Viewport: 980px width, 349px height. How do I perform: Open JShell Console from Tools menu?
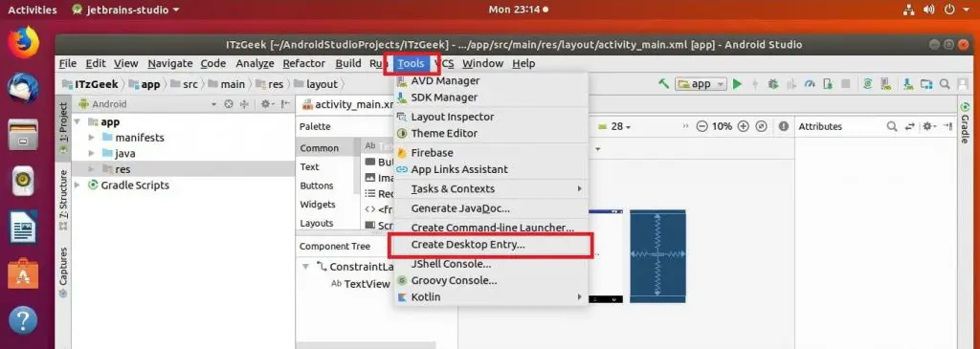point(491,264)
